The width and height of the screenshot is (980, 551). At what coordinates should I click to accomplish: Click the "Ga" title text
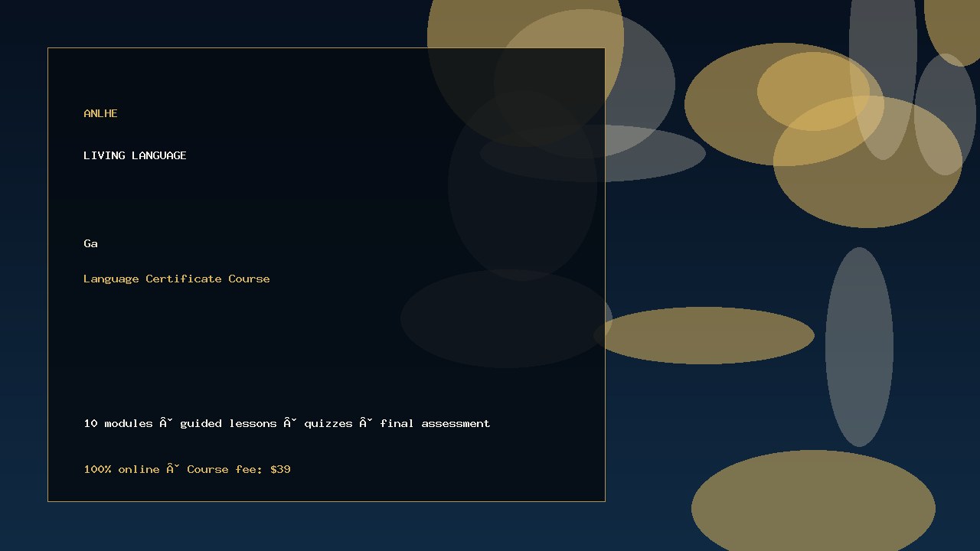coord(90,243)
